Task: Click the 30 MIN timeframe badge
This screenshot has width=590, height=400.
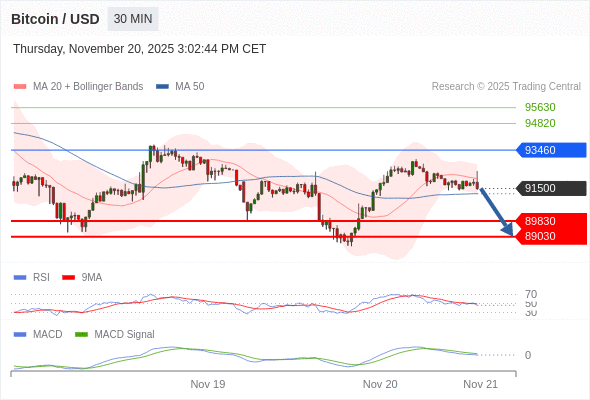Action: [133, 19]
